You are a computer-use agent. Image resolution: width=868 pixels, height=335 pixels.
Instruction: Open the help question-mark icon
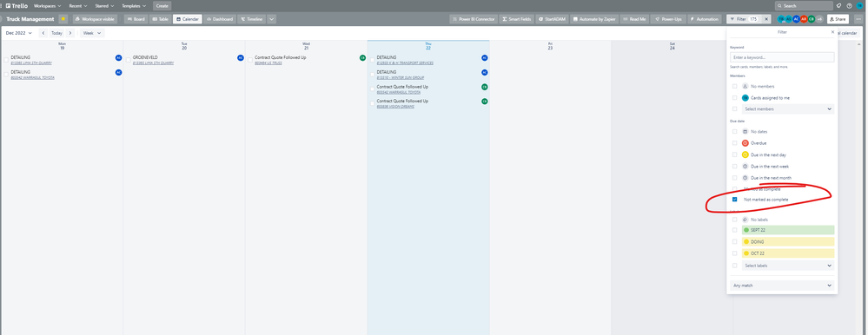coord(849,5)
